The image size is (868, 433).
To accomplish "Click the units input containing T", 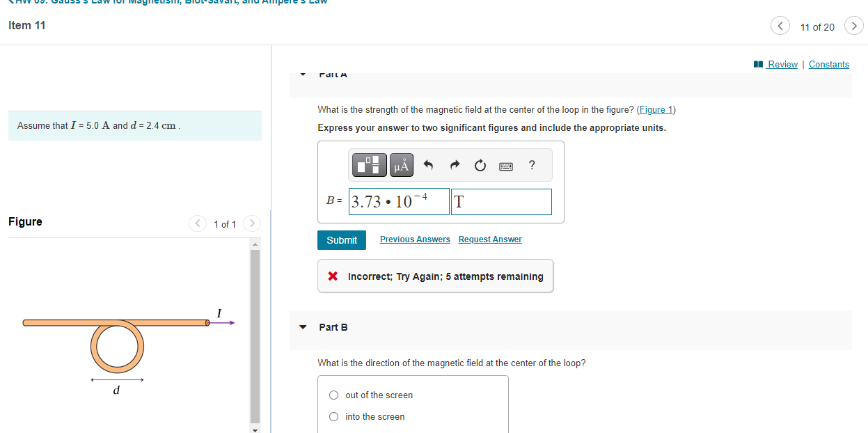I will [501, 201].
